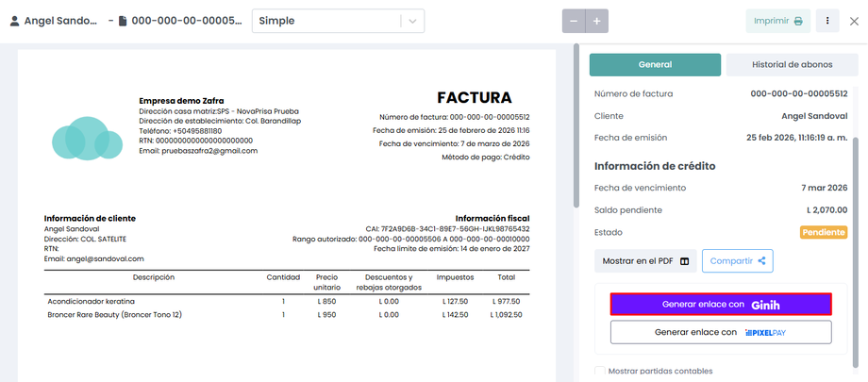
Task: Open the three-dot more options menu
Action: [827, 21]
